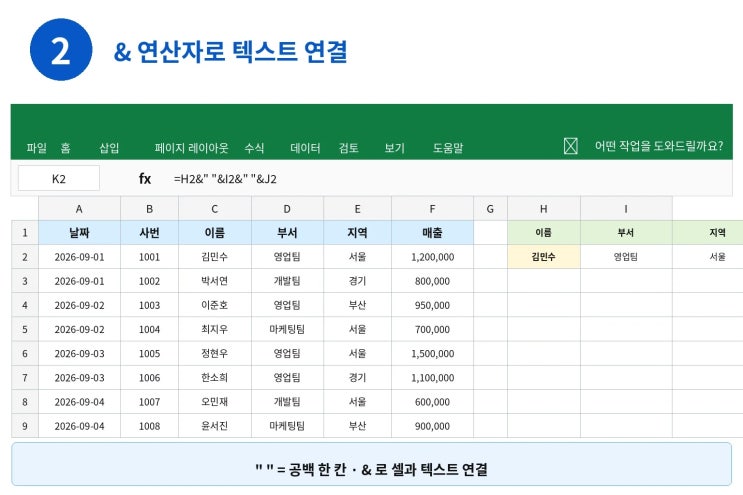Select column B header
This screenshot has height=495, width=743.
(149, 209)
